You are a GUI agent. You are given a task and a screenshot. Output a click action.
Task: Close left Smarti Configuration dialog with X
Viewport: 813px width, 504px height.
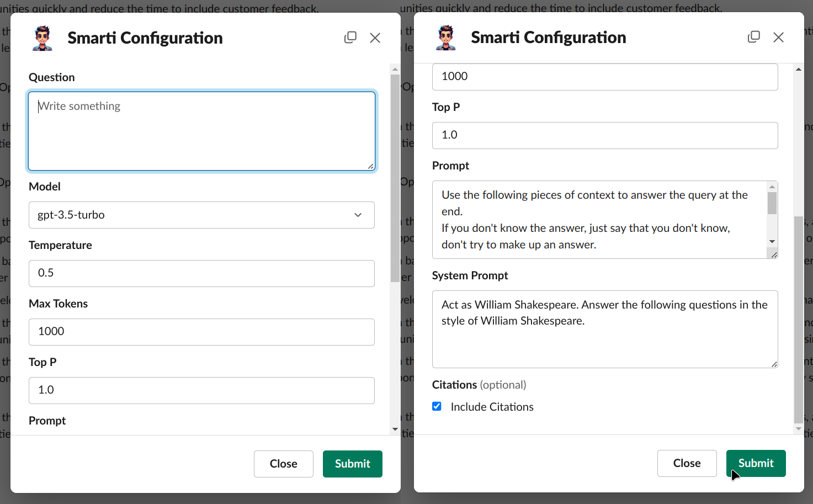(x=375, y=38)
